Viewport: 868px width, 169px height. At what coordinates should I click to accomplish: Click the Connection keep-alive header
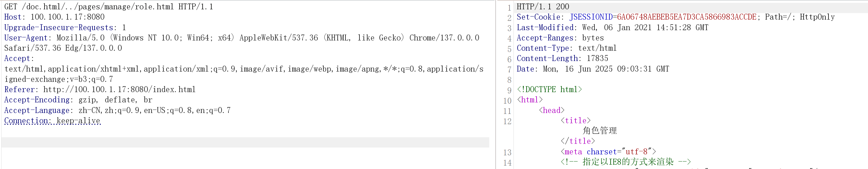coord(52,121)
